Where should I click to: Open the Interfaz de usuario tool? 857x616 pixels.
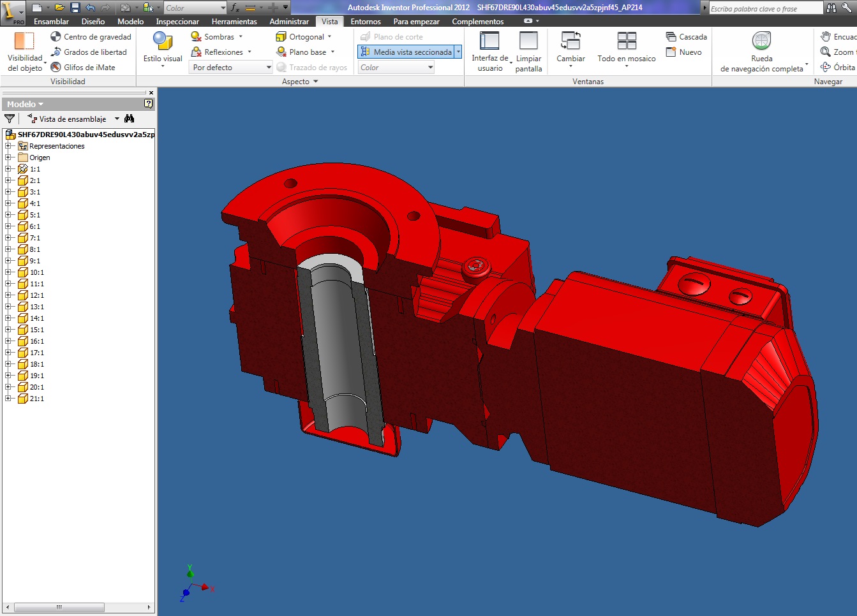pos(490,51)
